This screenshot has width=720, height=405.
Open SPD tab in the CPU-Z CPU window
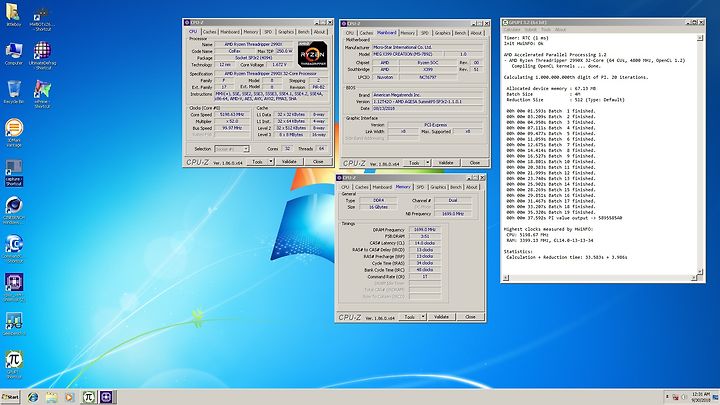[x=268, y=32]
